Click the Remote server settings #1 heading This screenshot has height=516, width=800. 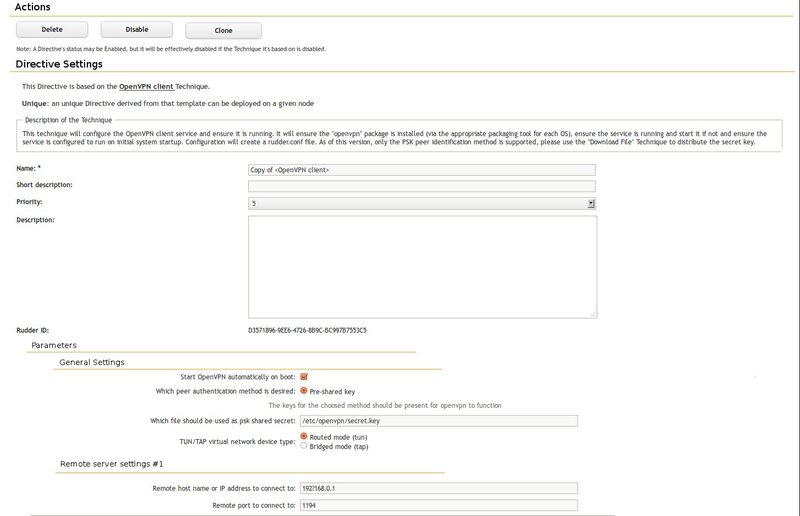coord(112,464)
